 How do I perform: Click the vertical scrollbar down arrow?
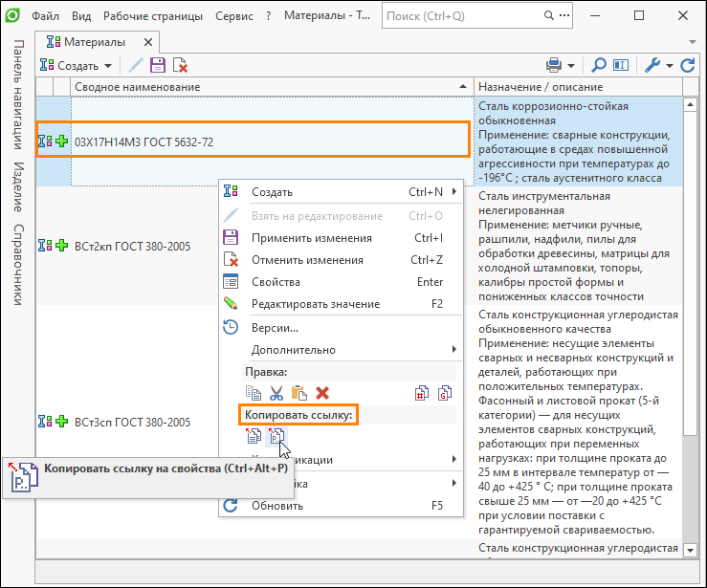(691, 550)
